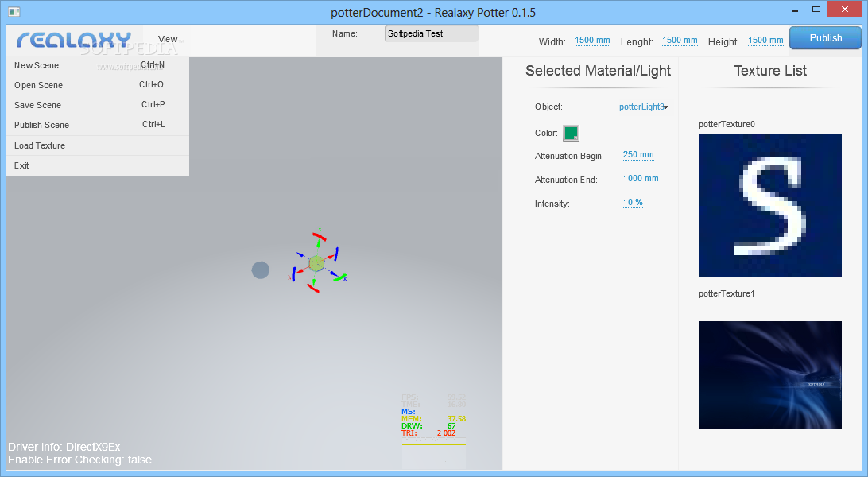
Task: Click the Realaxy logo
Action: point(74,40)
